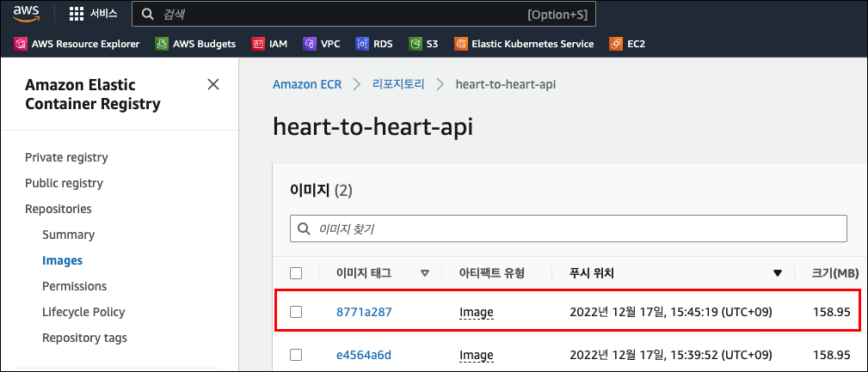Go to Private registry
The height and width of the screenshot is (372, 868).
coord(66,157)
